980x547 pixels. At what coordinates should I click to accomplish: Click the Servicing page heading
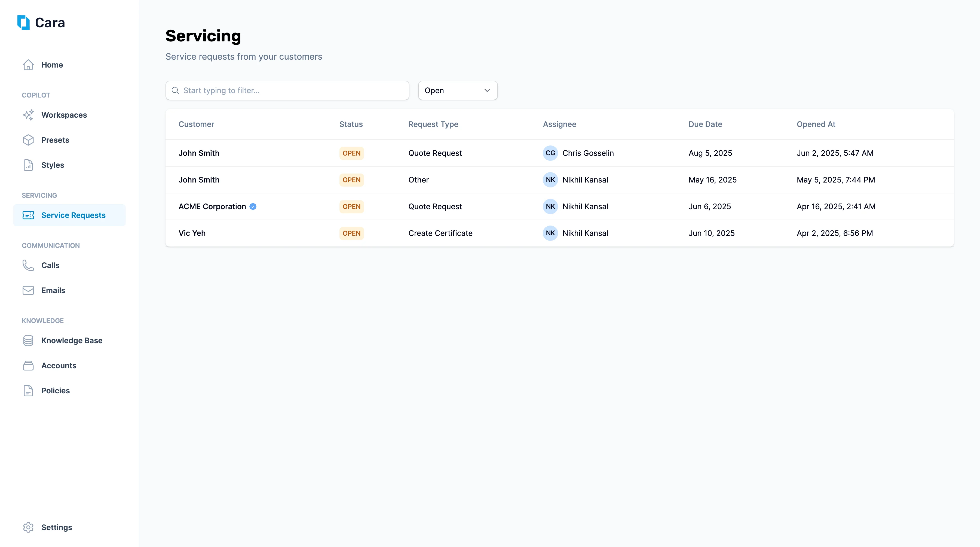pos(203,36)
